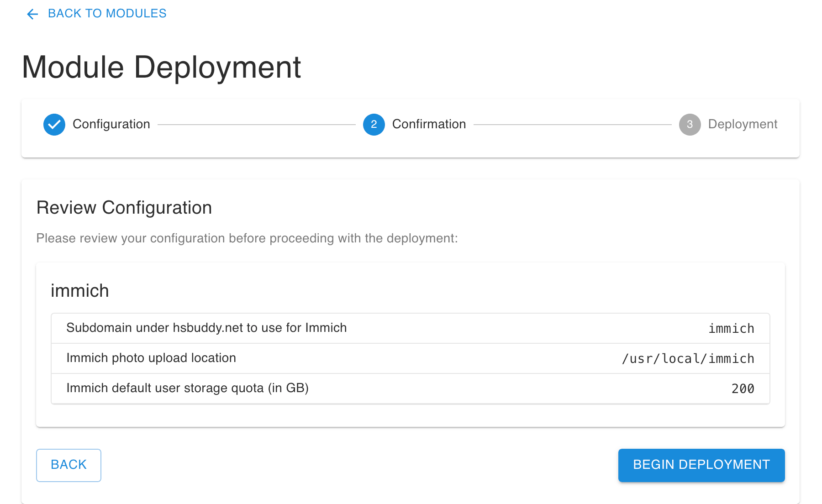This screenshot has width=822, height=504.
Task: Start with BEGIN DEPLOYMENT button
Action: coord(701,465)
